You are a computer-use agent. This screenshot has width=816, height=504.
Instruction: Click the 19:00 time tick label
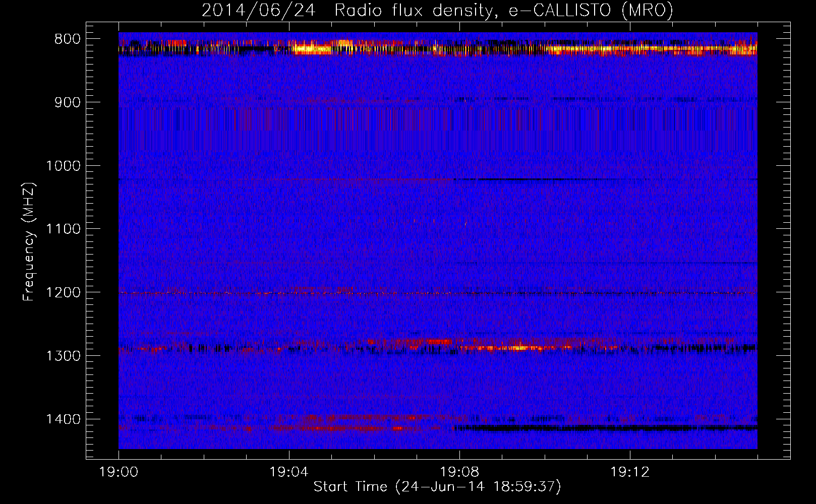119,472
